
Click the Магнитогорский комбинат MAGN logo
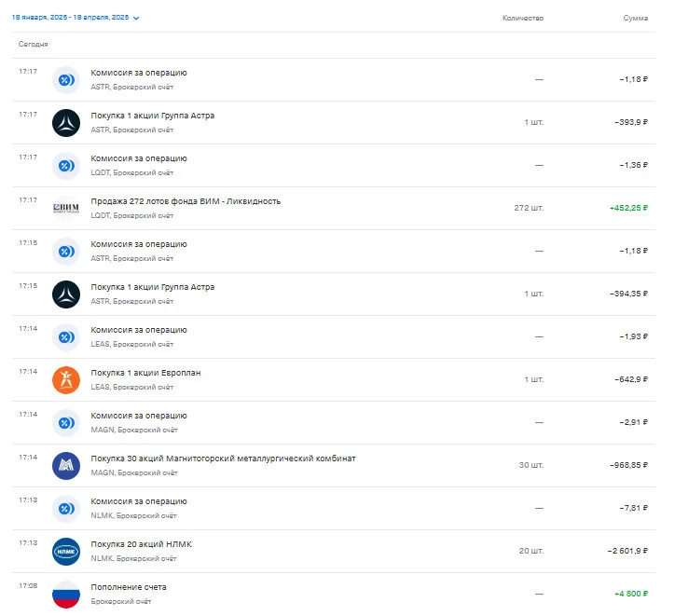click(66, 466)
